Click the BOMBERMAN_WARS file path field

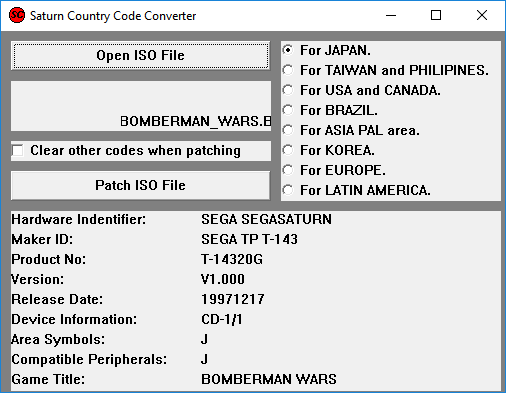[141, 106]
